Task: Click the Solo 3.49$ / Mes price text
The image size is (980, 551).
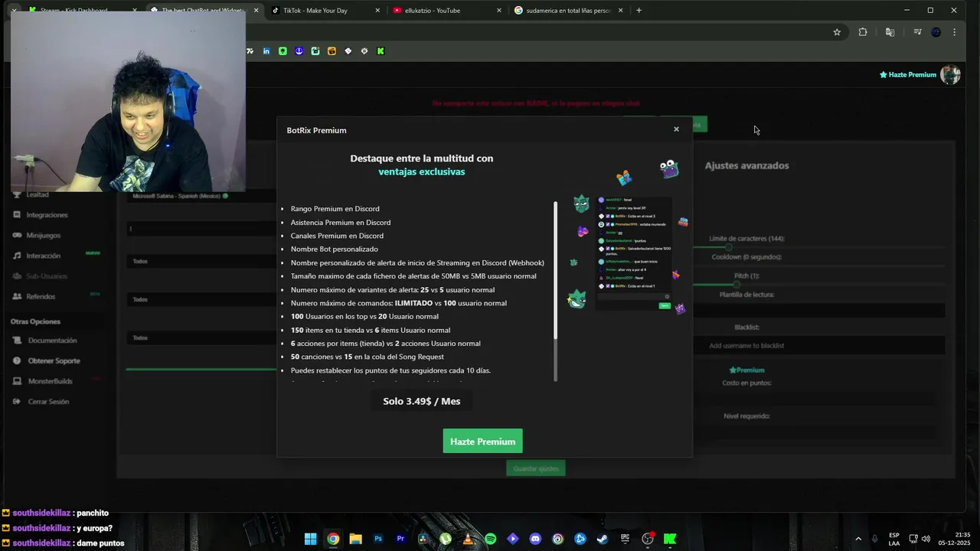Action: pyautogui.click(x=422, y=401)
